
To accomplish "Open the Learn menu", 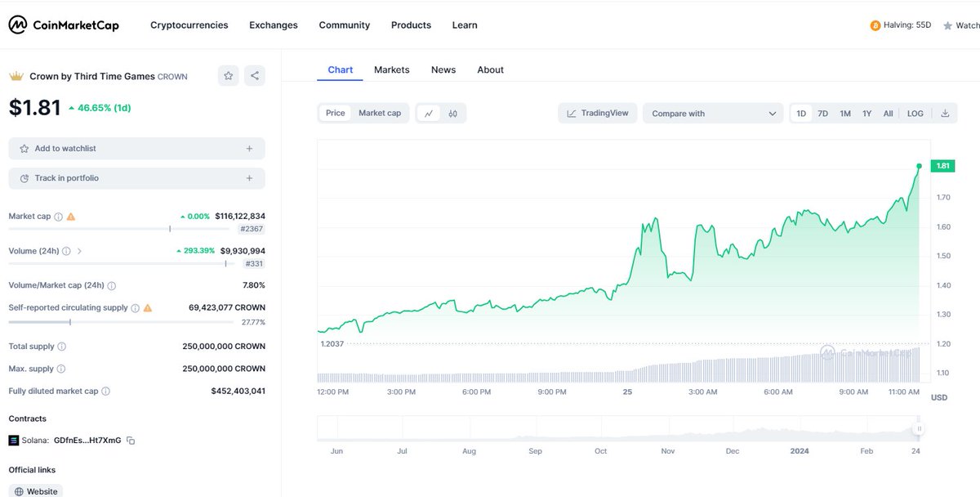I will pyautogui.click(x=465, y=25).
